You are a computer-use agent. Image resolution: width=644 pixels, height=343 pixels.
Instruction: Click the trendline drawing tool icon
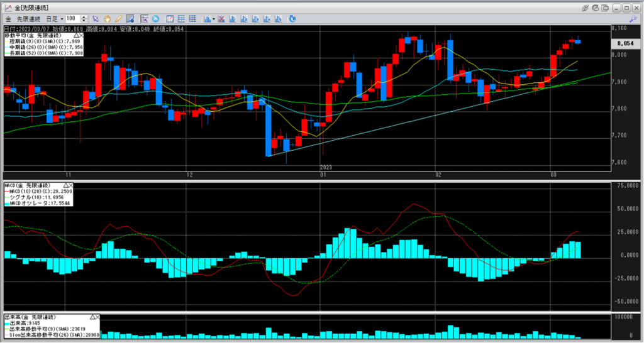[130, 19]
